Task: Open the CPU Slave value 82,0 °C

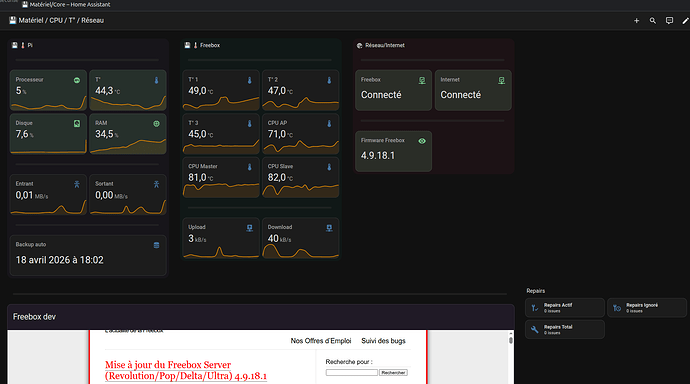Action: pos(281,178)
